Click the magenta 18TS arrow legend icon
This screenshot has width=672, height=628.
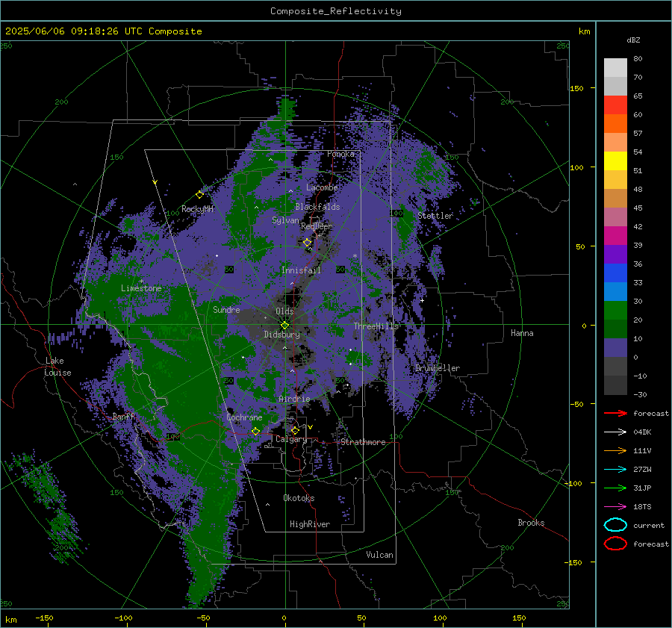pyautogui.click(x=615, y=507)
